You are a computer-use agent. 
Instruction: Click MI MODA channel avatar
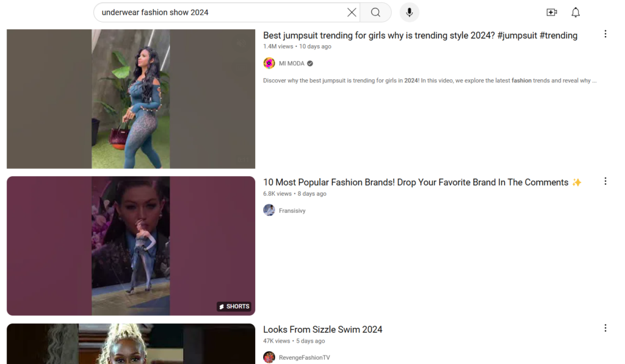pos(269,63)
